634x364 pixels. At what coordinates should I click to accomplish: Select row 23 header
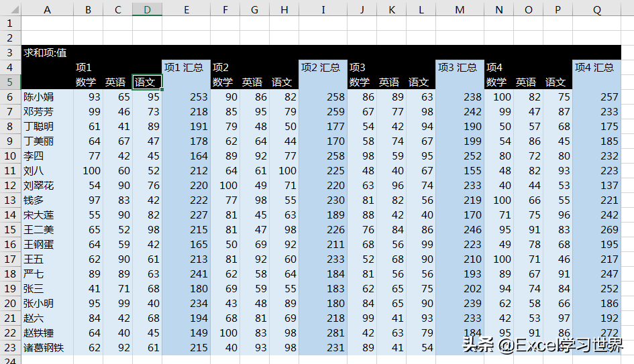(x=10, y=347)
